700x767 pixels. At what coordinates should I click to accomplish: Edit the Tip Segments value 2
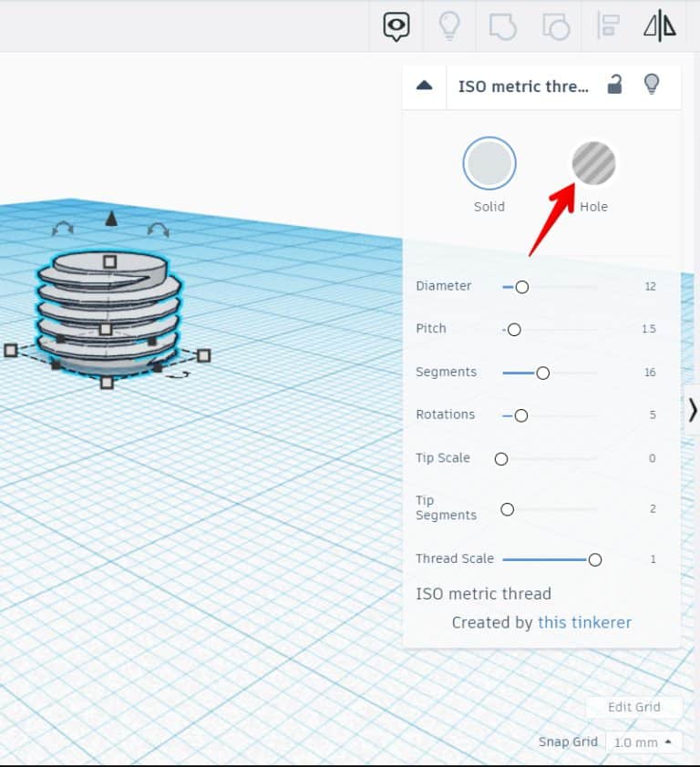tap(653, 509)
